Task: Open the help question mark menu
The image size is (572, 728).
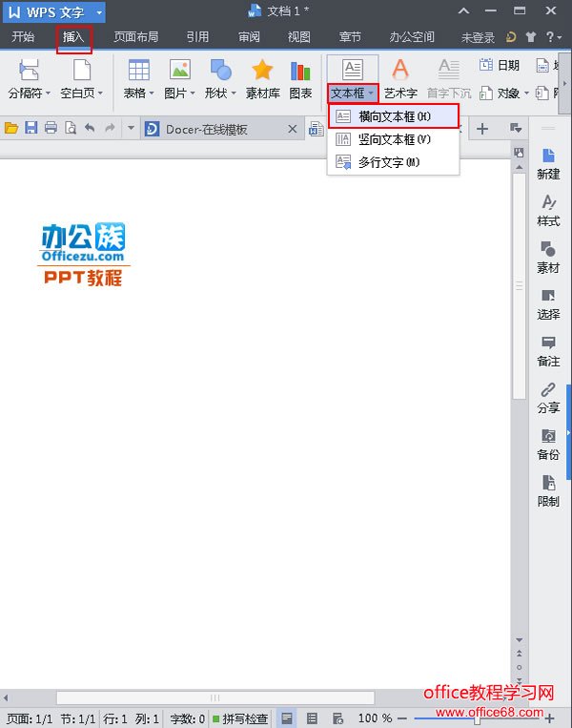Action: pyautogui.click(x=553, y=36)
